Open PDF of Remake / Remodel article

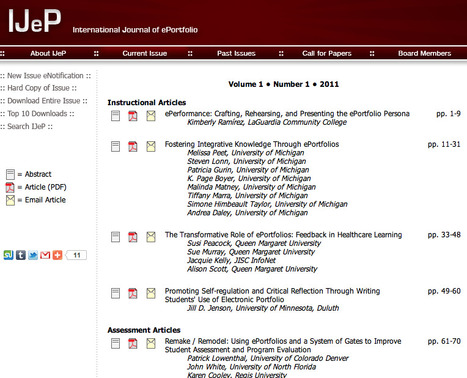click(133, 343)
